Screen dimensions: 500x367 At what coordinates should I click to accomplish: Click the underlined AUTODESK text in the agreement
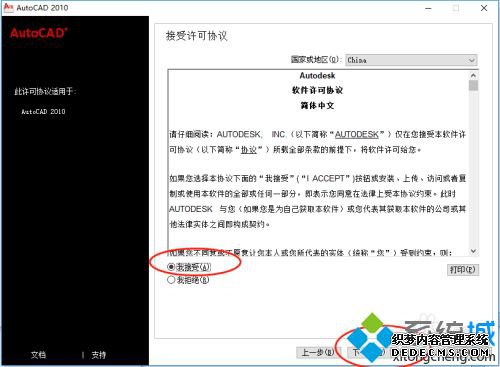coord(357,134)
